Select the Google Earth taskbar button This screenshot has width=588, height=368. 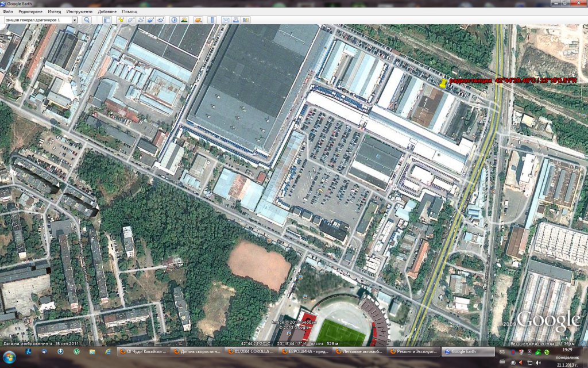468,351
